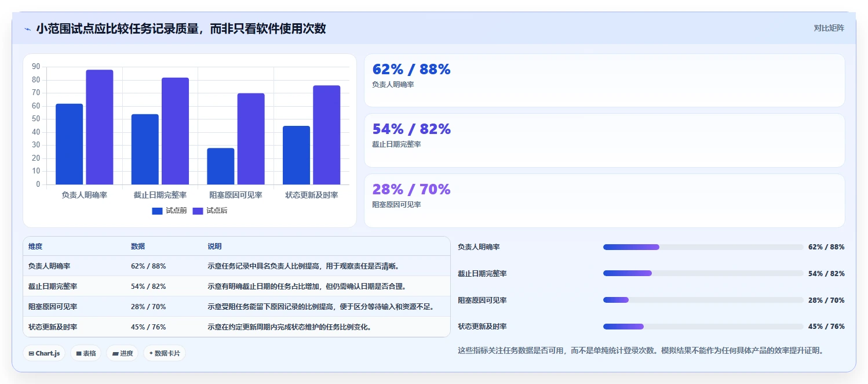The height and width of the screenshot is (384, 868).
Task: Click the 状态更新及时率 label in the progress list
Action: (x=482, y=327)
